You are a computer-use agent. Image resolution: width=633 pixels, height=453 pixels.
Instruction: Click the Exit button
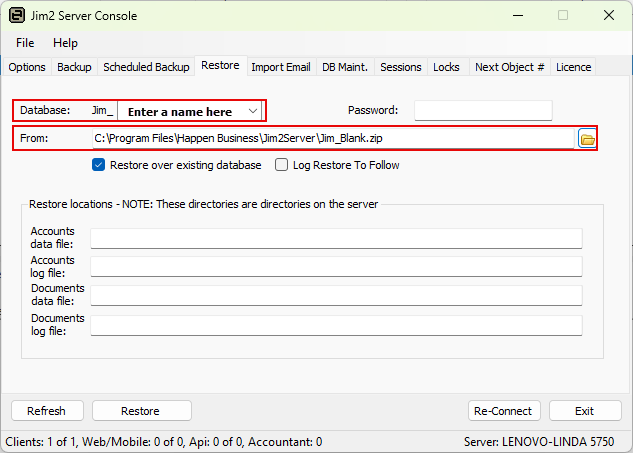point(584,411)
